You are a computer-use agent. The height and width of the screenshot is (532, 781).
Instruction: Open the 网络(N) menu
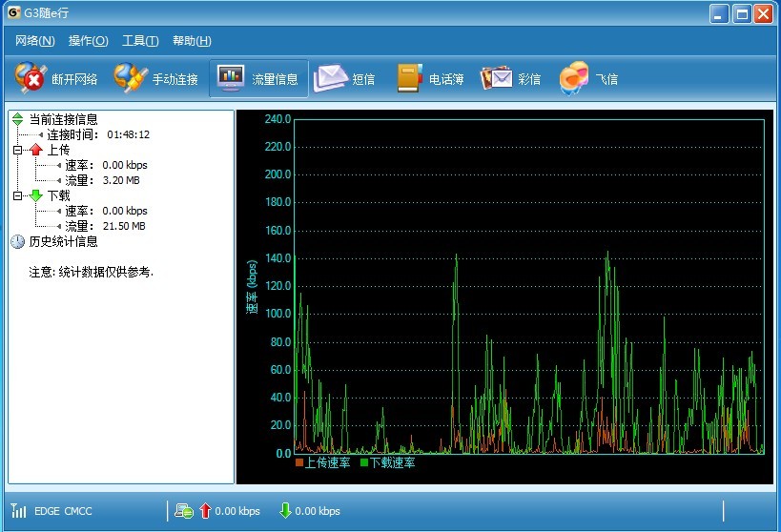35,41
